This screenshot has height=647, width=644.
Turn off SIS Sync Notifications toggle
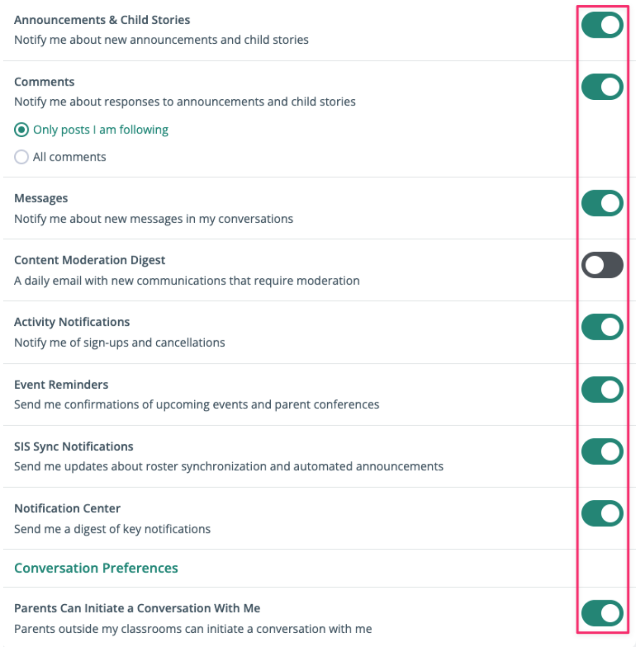pyautogui.click(x=602, y=451)
